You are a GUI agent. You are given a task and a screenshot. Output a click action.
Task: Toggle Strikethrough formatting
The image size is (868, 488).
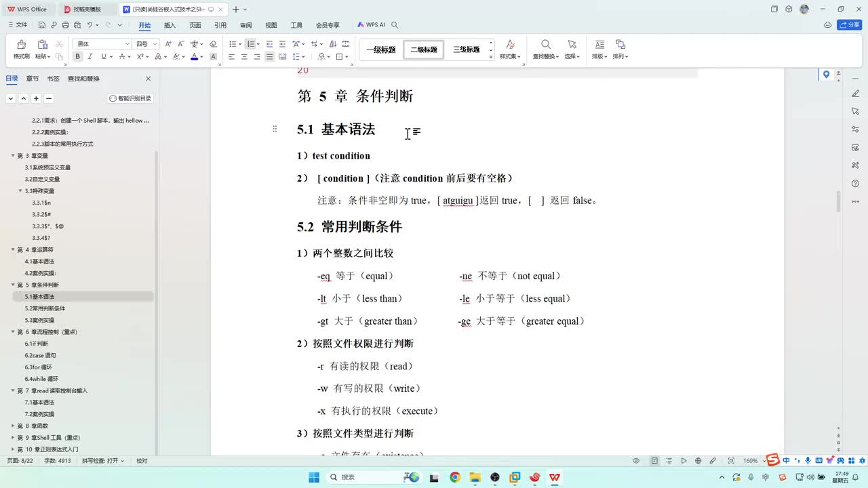pyautogui.click(x=122, y=57)
